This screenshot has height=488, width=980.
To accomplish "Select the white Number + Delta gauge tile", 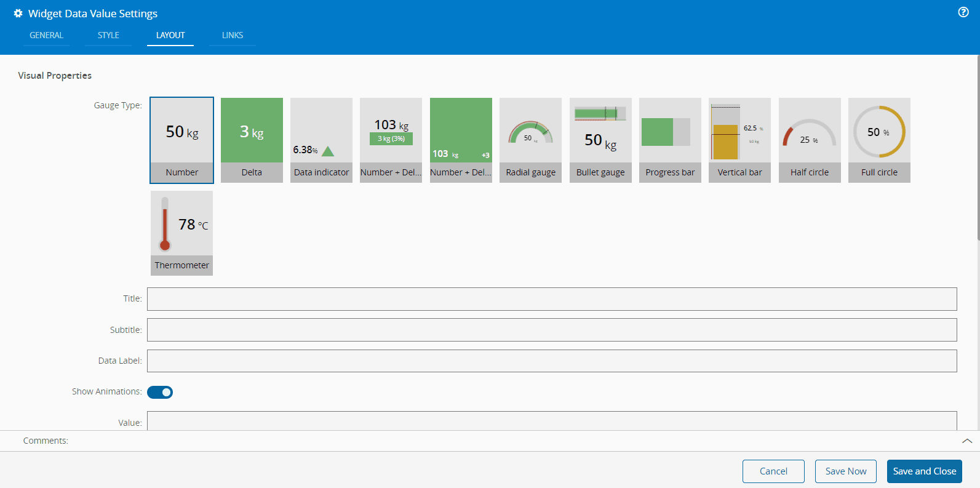I will click(391, 140).
